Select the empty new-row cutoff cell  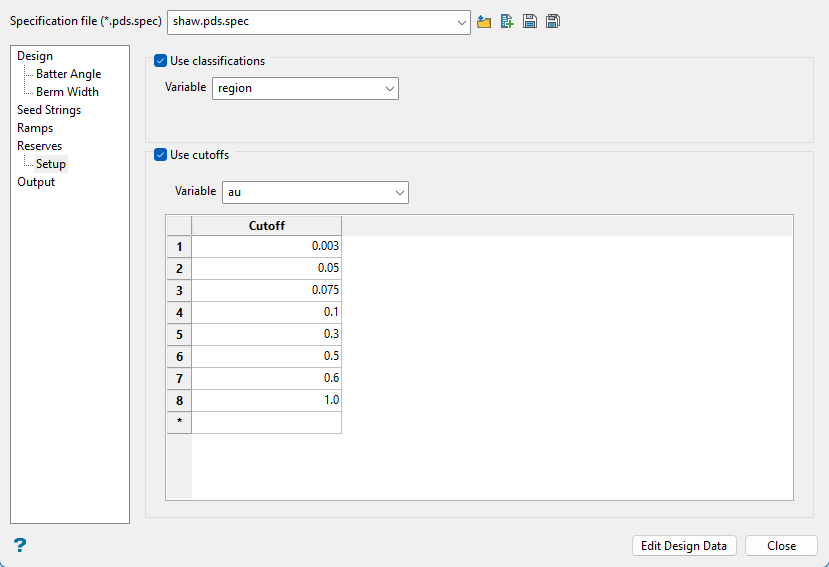266,422
